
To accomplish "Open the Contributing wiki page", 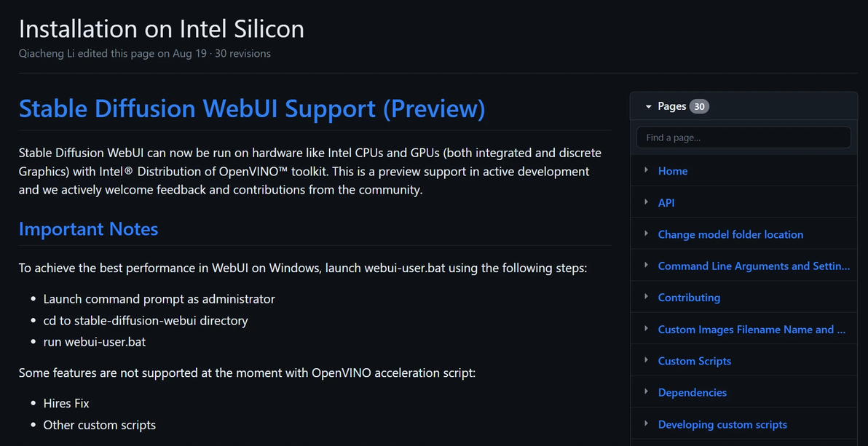I will 689,298.
